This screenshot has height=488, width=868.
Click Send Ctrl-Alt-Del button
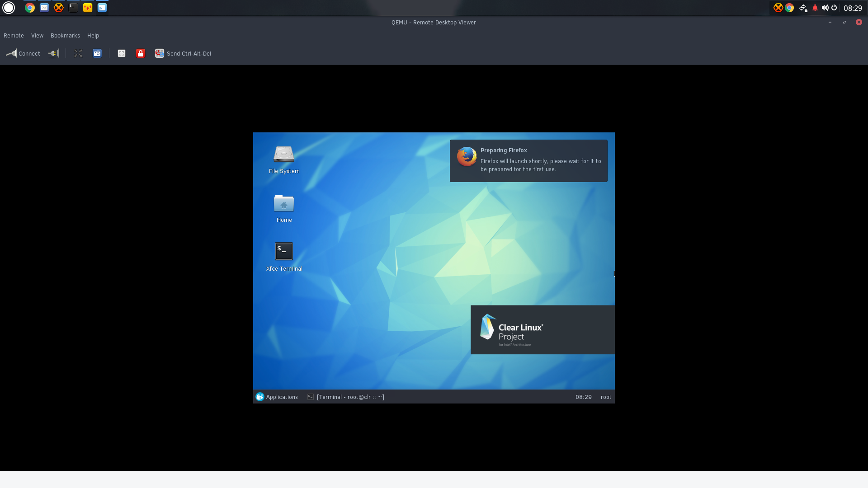pyautogui.click(x=183, y=53)
